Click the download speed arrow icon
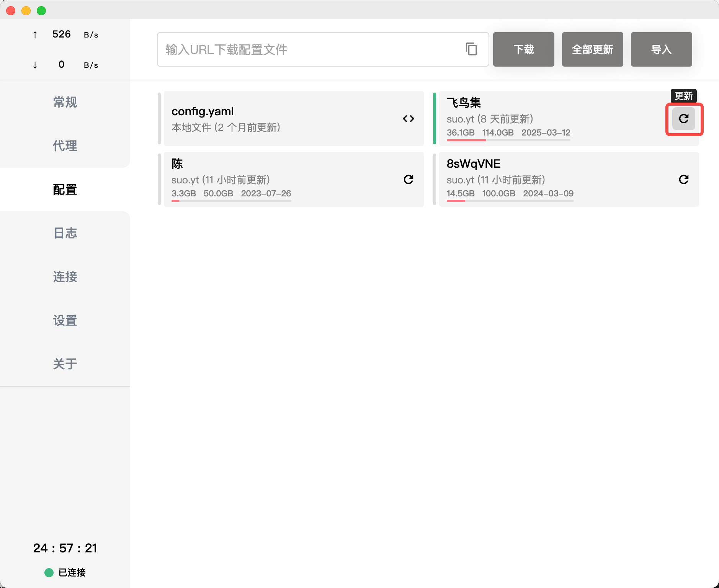 pos(35,65)
